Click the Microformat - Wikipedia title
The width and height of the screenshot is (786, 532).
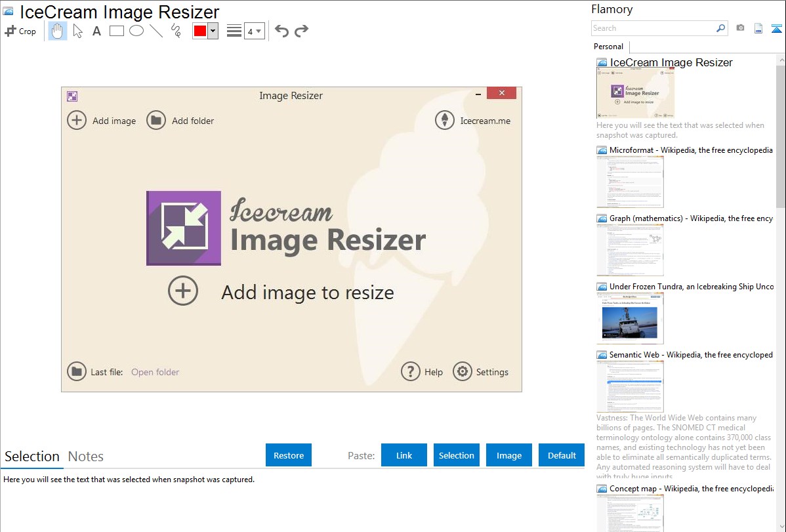tap(691, 150)
